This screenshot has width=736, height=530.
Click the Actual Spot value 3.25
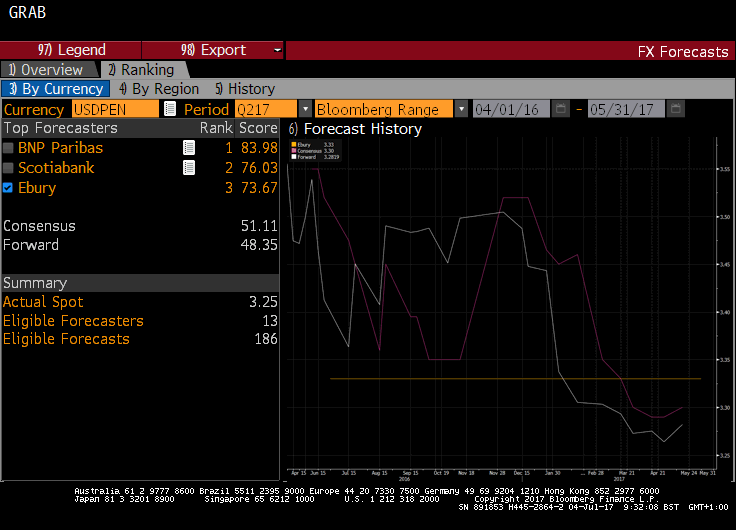[x=263, y=302]
